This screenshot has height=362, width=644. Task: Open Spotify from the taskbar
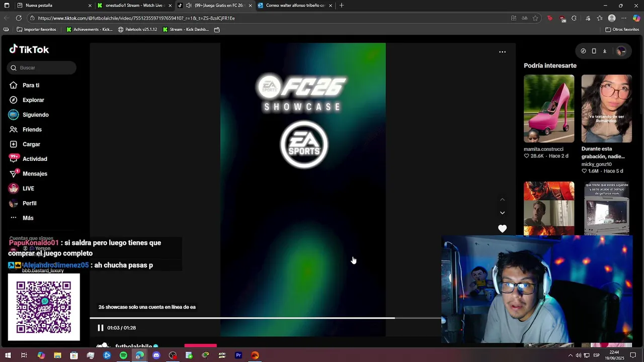pos(123,355)
